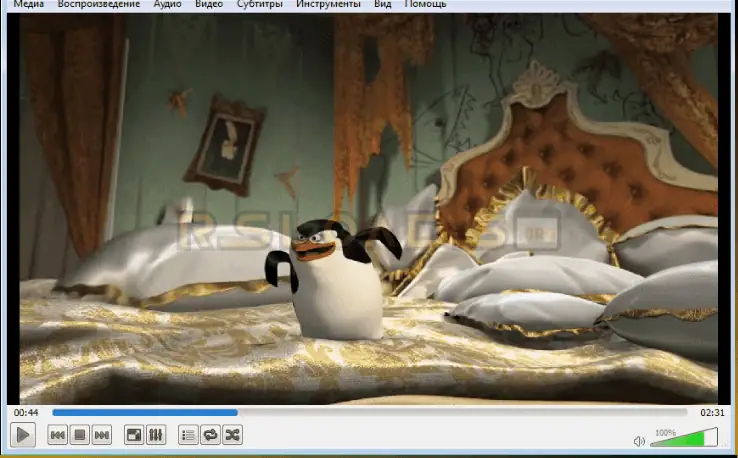Screen dimensions: 738x458
Task: Open the Помощь menu
Action: (425, 4)
